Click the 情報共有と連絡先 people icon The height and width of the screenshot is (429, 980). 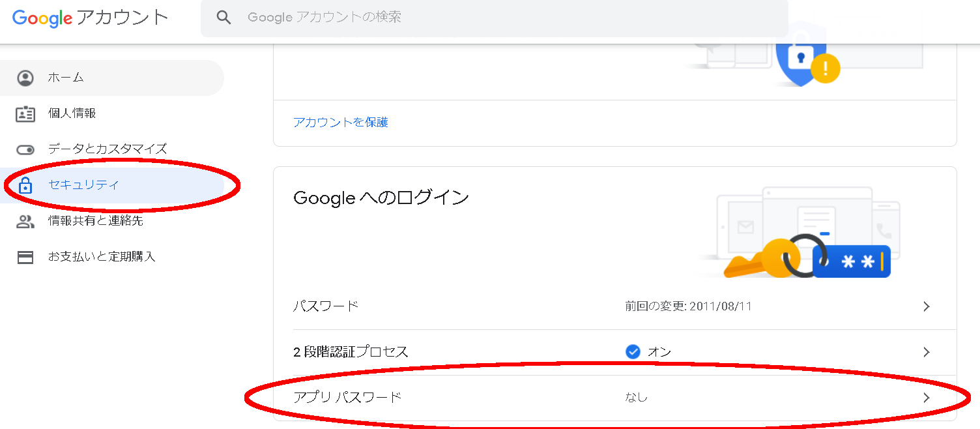coord(25,222)
